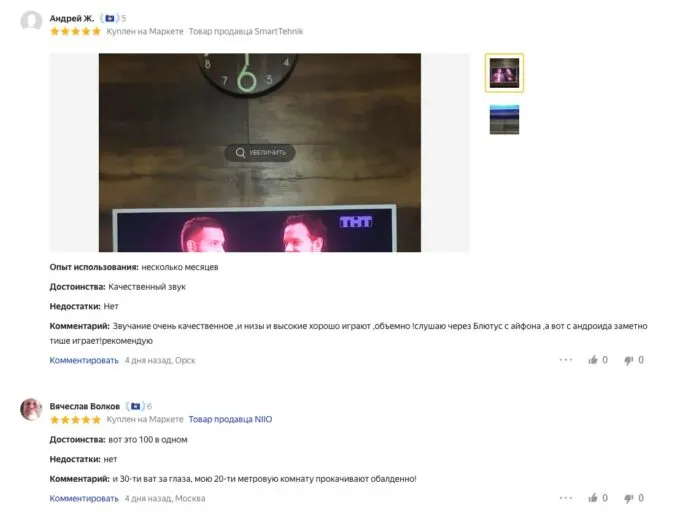This screenshot has width=680, height=526.
Task: Click the badge icon next to Андрей Ж.
Action: tap(110, 18)
